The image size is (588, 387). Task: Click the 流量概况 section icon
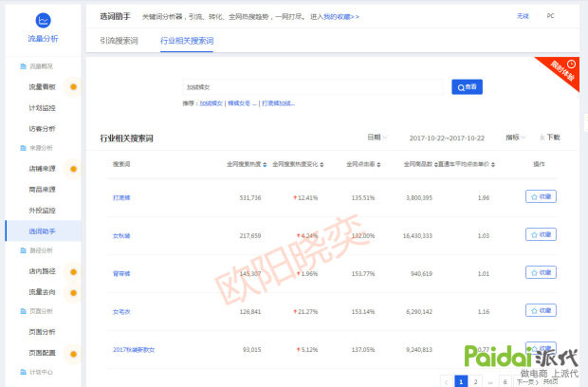(23, 66)
